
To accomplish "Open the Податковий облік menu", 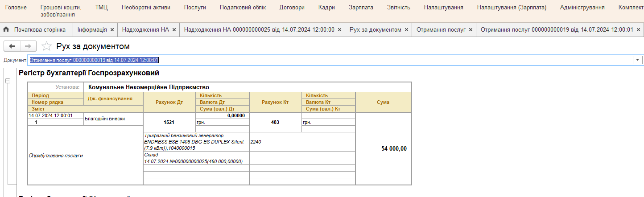I will 243,8.
